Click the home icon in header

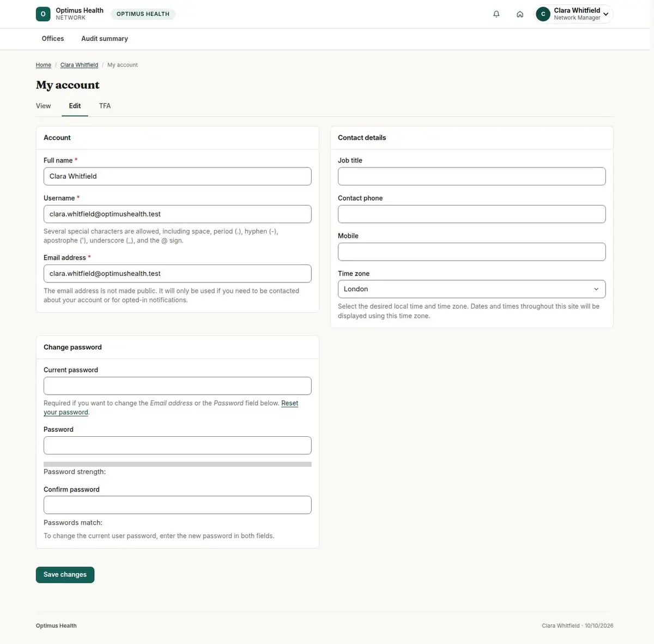pyautogui.click(x=520, y=14)
